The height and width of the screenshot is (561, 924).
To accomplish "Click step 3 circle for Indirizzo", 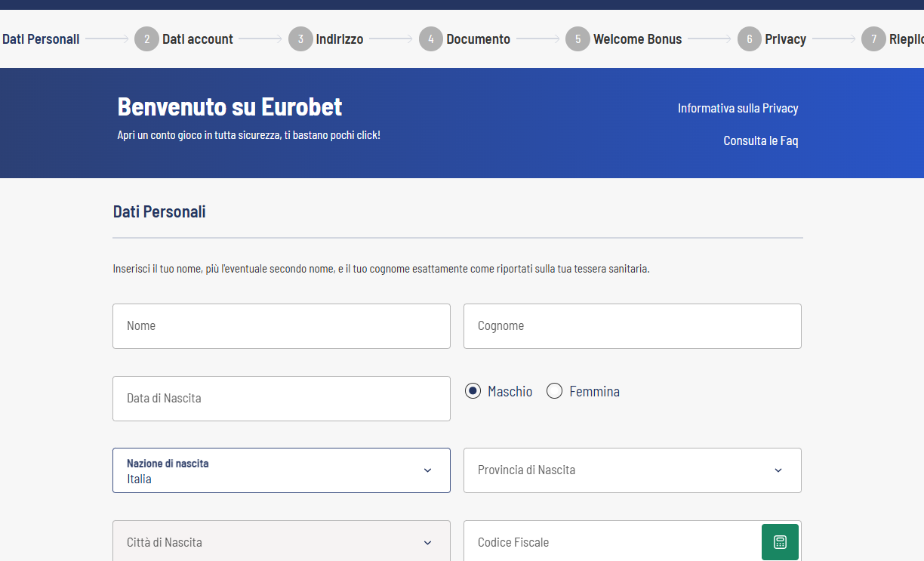I will [300, 39].
